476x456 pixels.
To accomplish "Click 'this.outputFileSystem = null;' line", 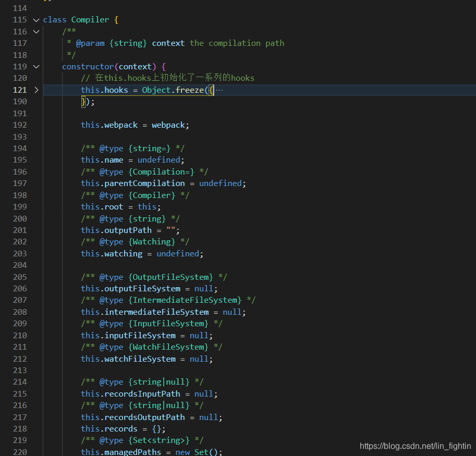I will coord(149,289).
